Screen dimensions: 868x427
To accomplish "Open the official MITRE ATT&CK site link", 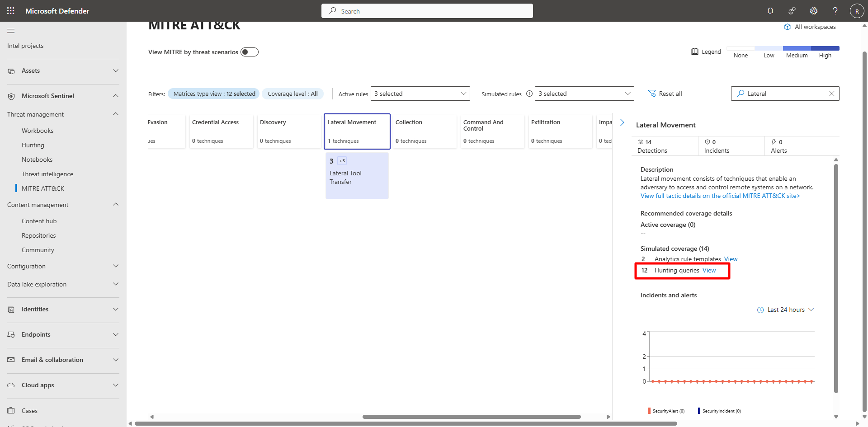I will 720,196.
